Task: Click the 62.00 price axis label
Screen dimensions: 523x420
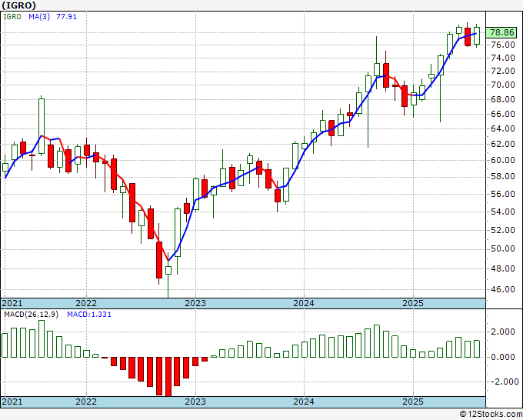Action: pos(503,144)
